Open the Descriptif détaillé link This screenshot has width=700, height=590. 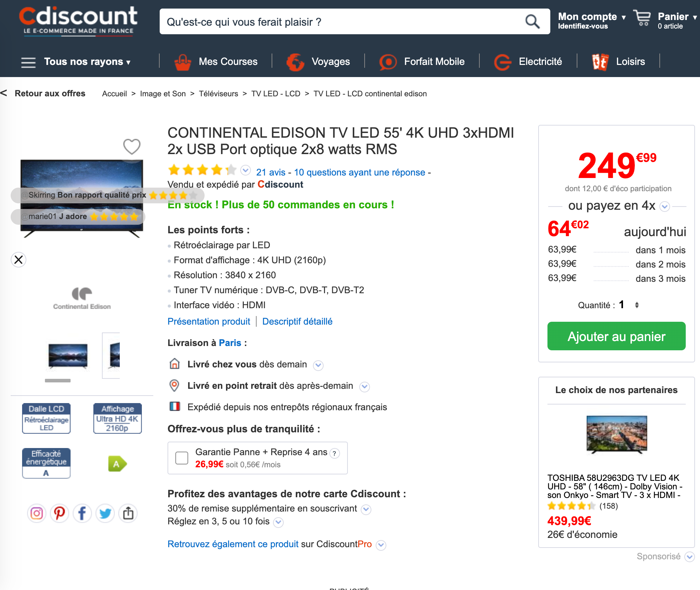297,321
